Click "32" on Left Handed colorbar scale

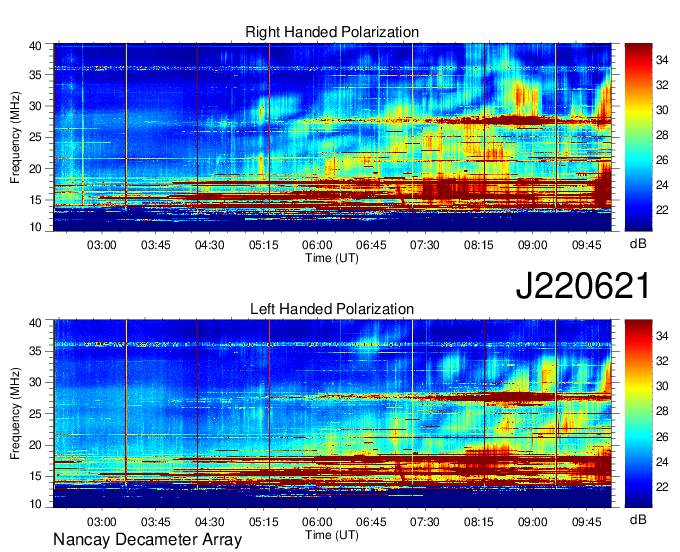pos(662,361)
